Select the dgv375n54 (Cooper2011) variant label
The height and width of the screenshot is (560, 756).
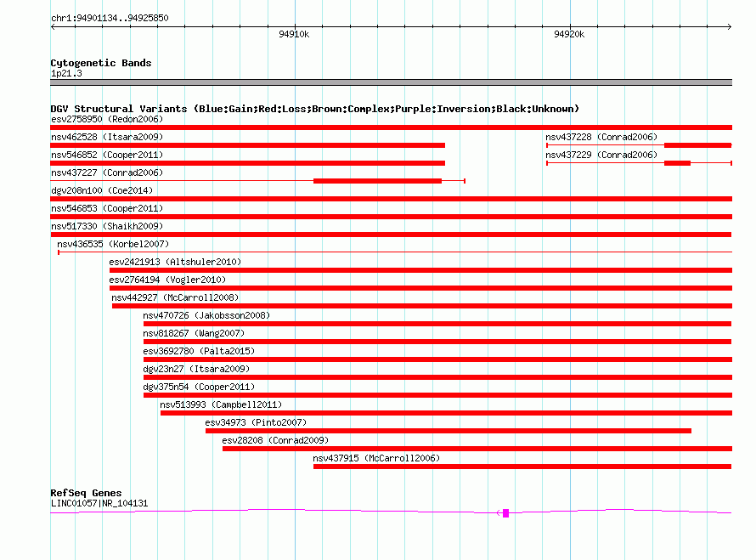point(199,387)
